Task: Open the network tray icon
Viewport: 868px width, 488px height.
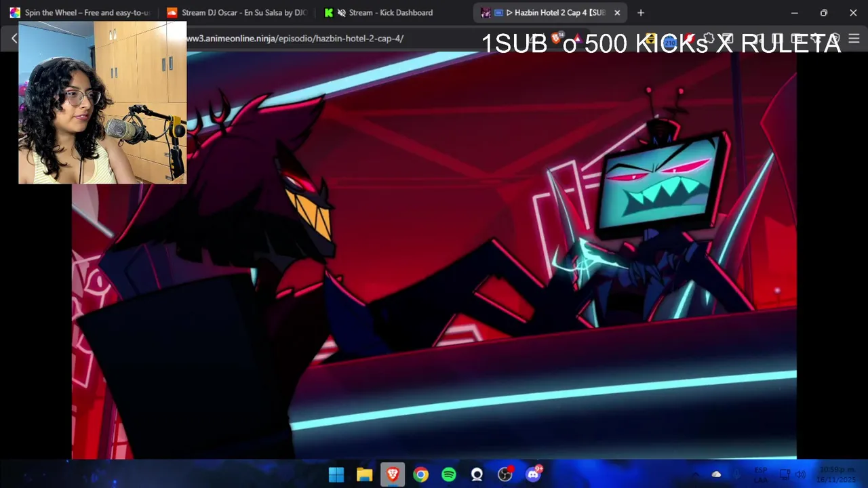Action: click(785, 474)
